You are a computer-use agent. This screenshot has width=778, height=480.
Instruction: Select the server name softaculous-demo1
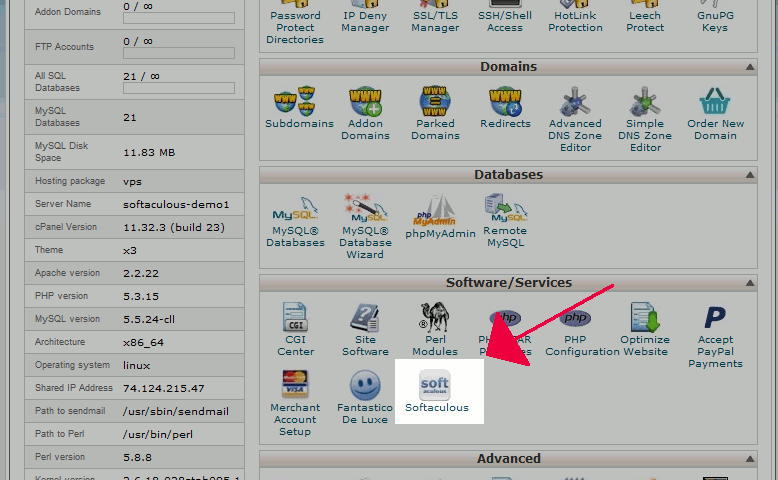click(176, 204)
